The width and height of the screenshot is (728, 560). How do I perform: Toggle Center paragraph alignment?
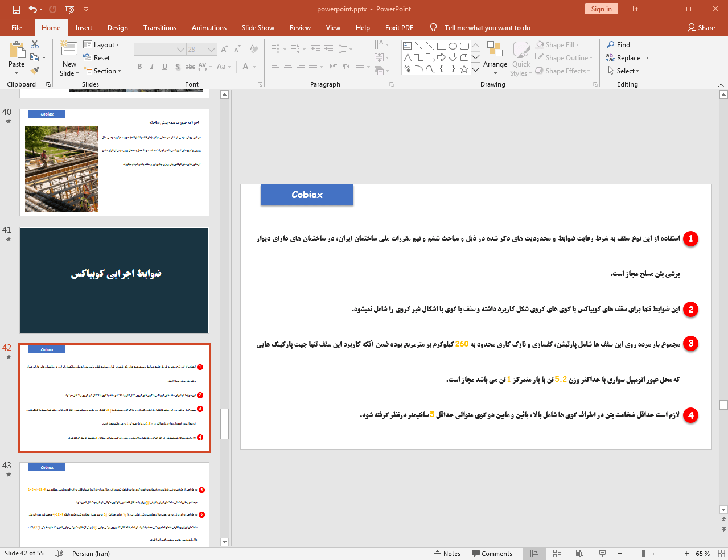pyautogui.click(x=287, y=67)
